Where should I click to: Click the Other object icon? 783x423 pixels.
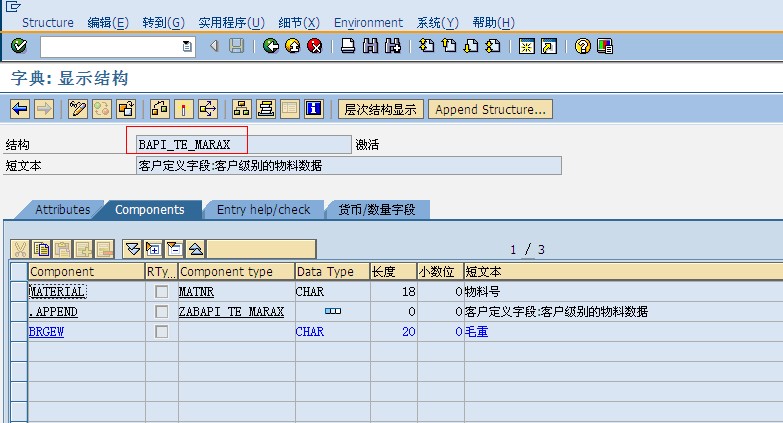126,109
